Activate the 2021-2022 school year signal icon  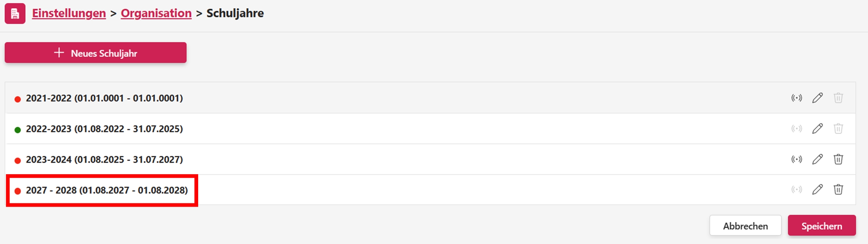coord(796,98)
